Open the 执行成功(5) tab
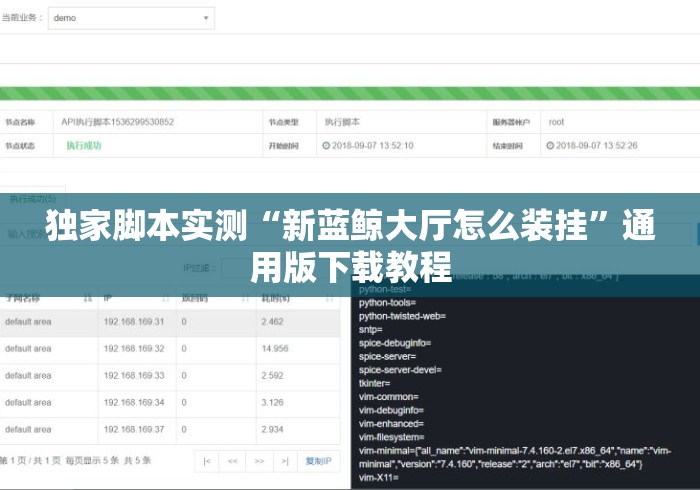700x490 pixels. click(x=33, y=199)
